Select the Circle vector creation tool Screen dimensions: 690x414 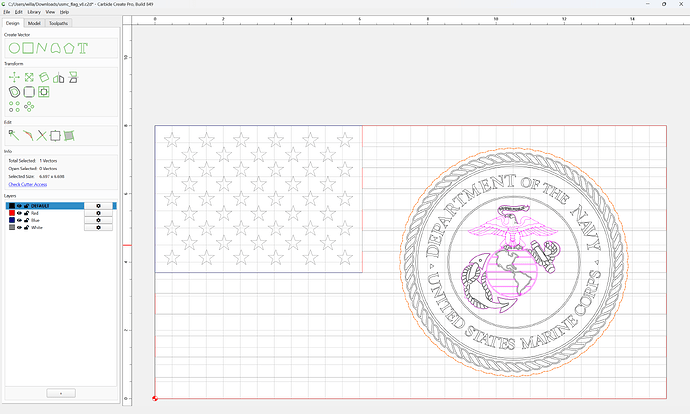[x=15, y=48]
